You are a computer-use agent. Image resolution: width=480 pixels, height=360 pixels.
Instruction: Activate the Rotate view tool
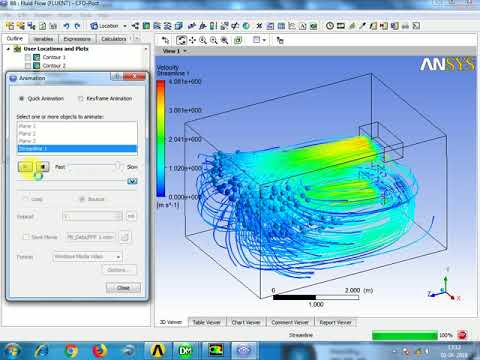pyautogui.click(x=181, y=40)
